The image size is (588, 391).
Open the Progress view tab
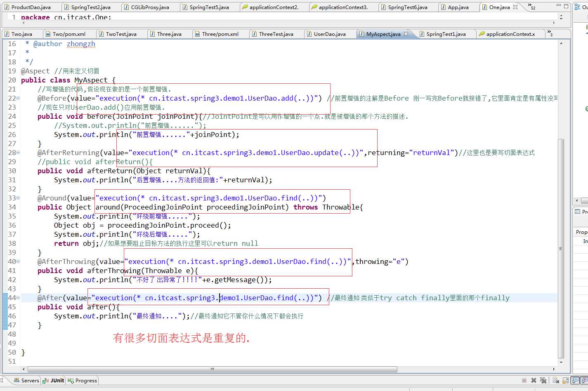point(83,380)
